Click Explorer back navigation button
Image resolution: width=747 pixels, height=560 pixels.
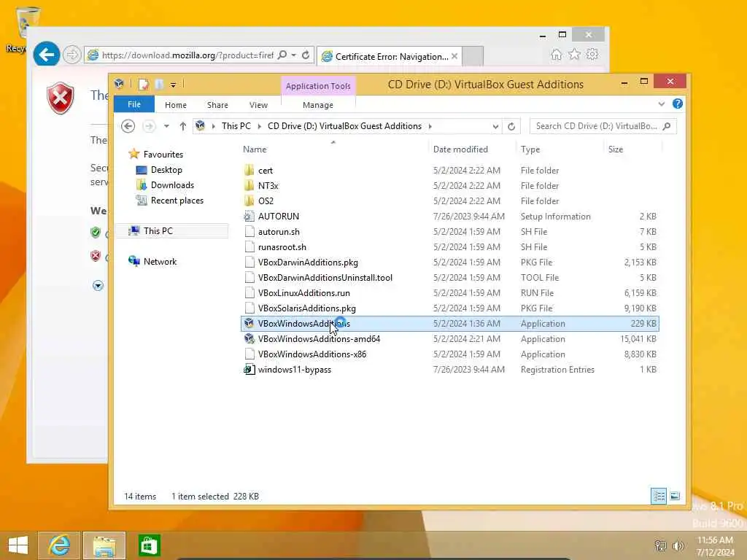point(128,126)
